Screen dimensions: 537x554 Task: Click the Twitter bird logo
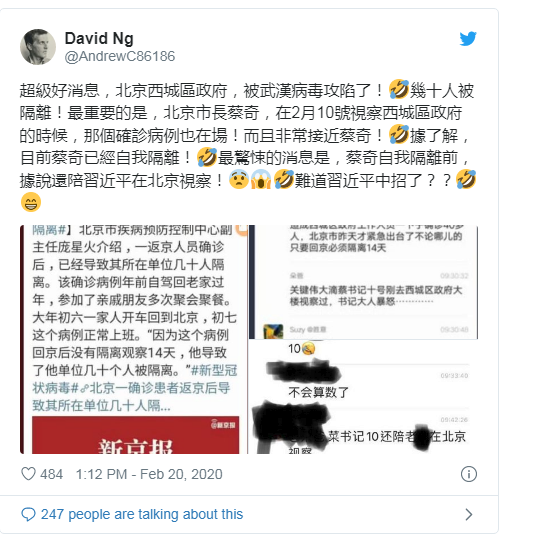coord(468,39)
